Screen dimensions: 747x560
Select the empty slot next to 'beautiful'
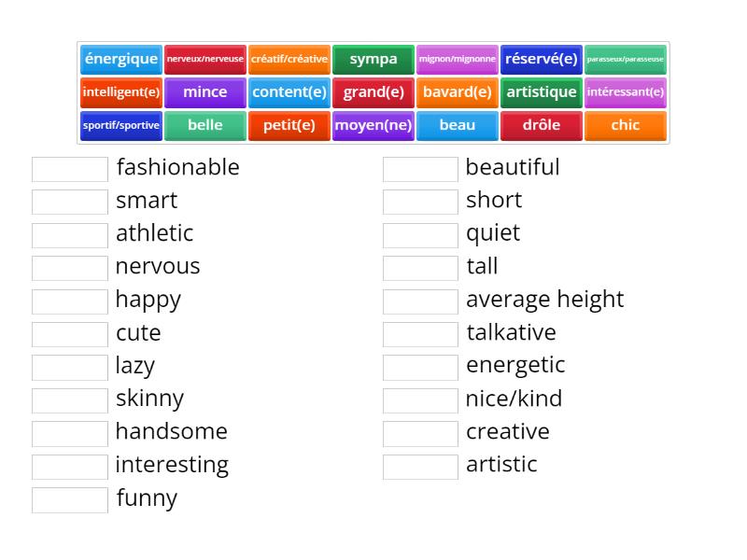tap(420, 169)
